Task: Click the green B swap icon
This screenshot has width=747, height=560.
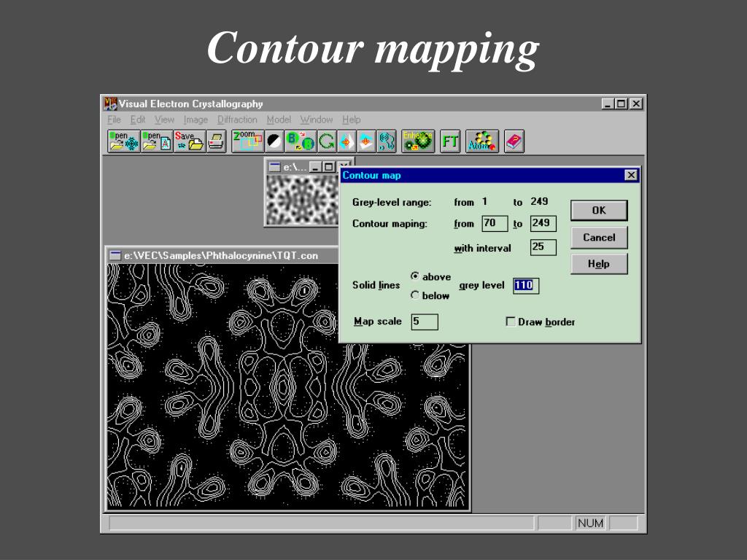Action: (300, 141)
